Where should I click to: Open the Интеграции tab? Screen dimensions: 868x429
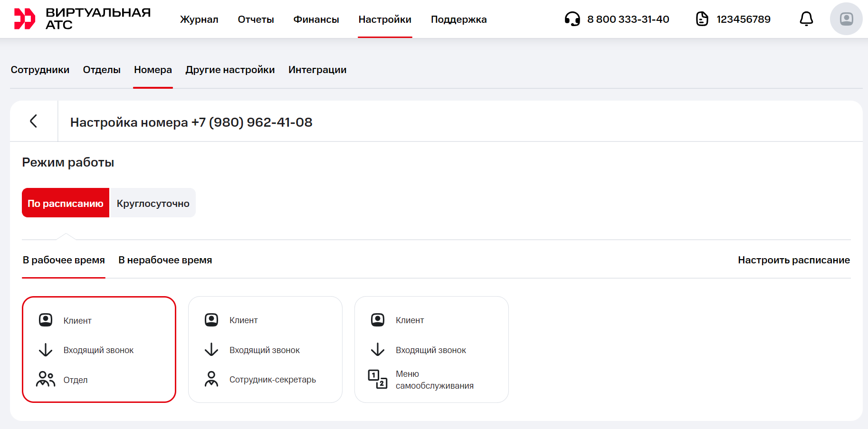pyautogui.click(x=317, y=70)
